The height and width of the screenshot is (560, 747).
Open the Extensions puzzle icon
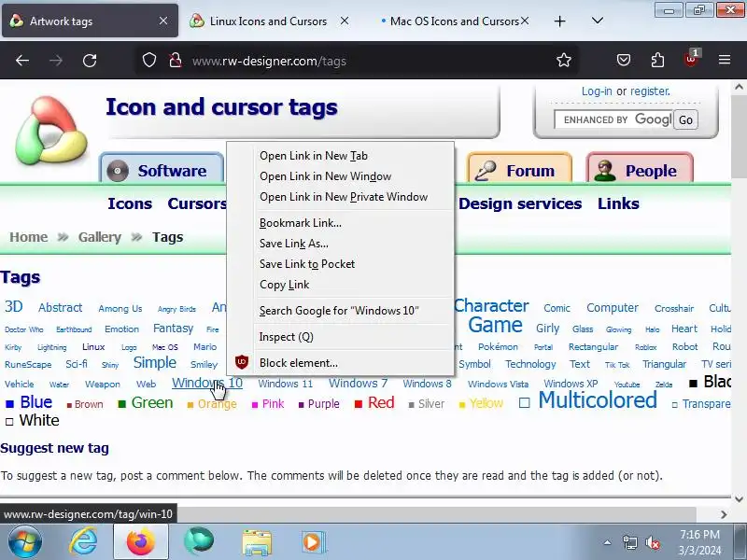tap(657, 60)
